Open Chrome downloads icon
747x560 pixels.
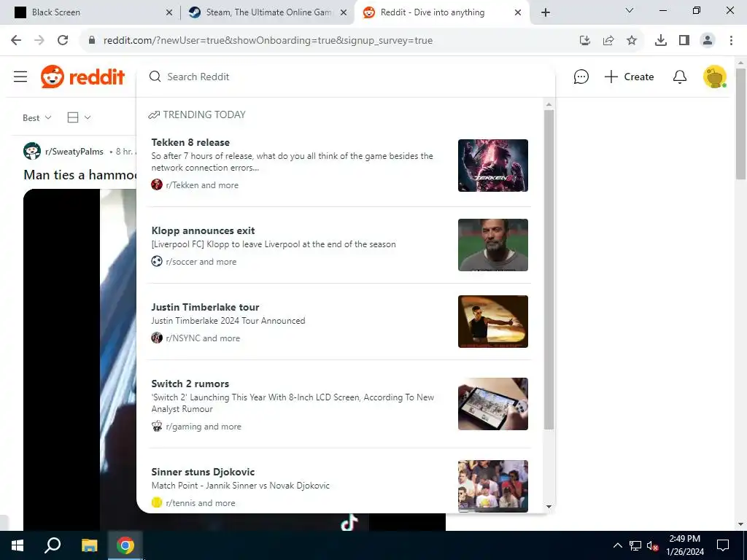click(x=661, y=40)
